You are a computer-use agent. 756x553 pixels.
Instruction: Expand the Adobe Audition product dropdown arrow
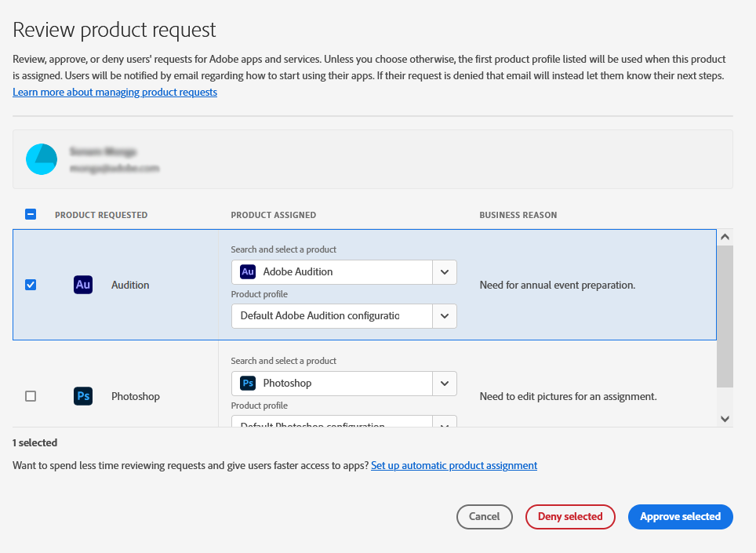[445, 271]
